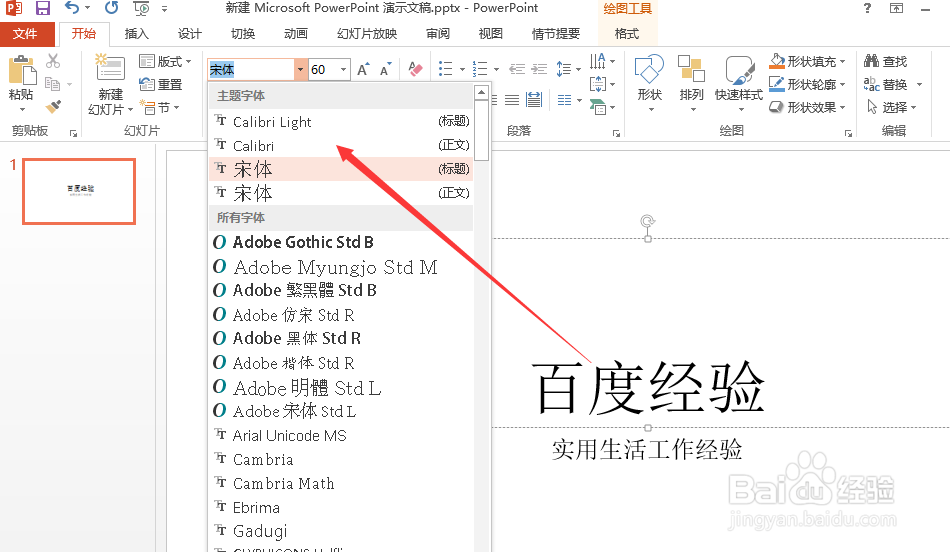Apply bulleted list
950x552 pixels.
click(x=445, y=69)
